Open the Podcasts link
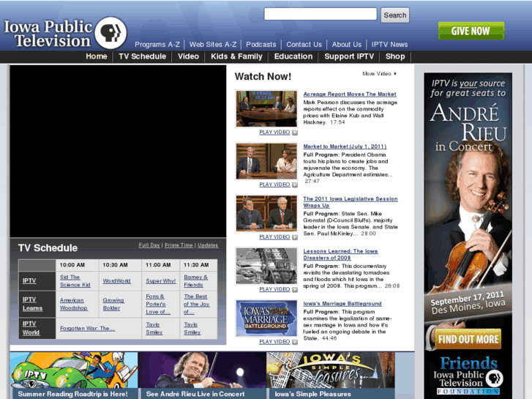532x399 pixels. pyautogui.click(x=261, y=45)
